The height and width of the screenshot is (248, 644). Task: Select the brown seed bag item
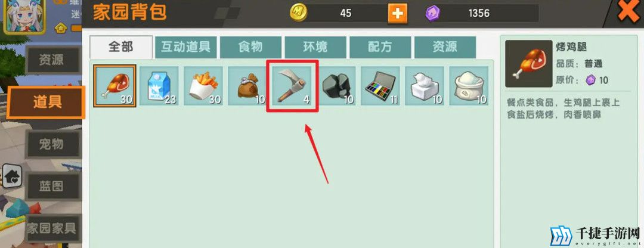pyautogui.click(x=247, y=86)
